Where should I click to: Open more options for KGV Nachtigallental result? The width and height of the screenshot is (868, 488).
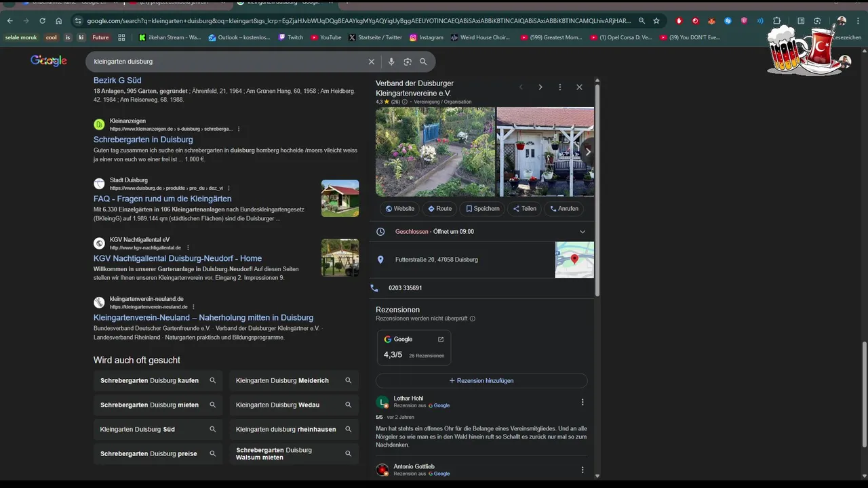(188, 248)
